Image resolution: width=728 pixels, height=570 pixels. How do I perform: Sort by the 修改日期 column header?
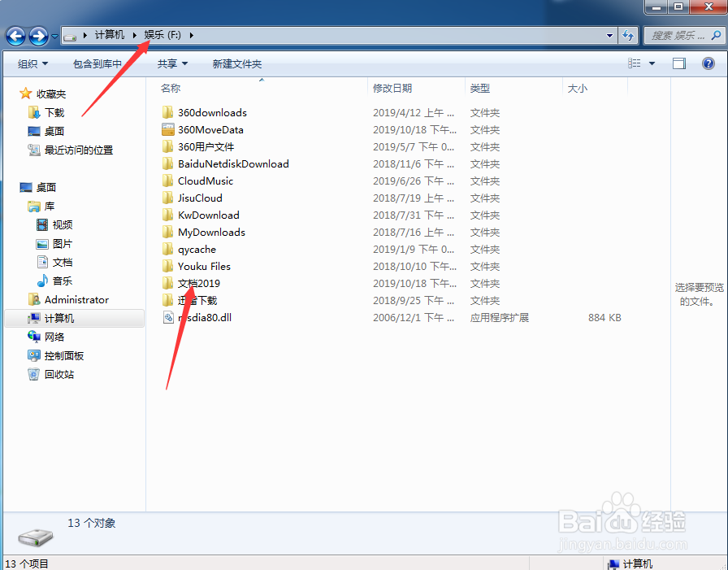pyautogui.click(x=392, y=89)
